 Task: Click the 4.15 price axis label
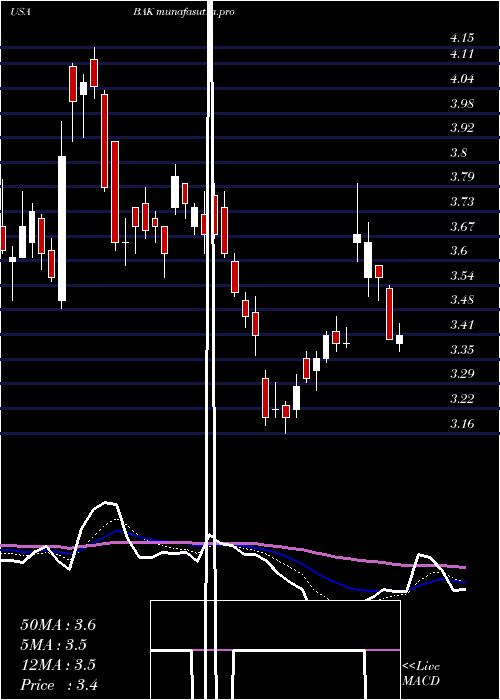(x=462, y=38)
